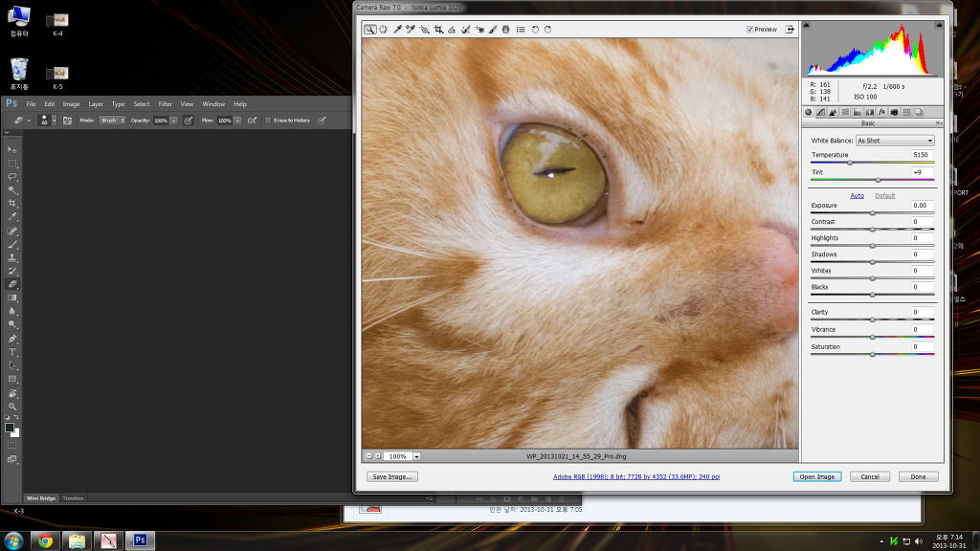Viewport: 980px width, 551px height.
Task: Open the eraser Mode dropdown
Action: click(113, 121)
